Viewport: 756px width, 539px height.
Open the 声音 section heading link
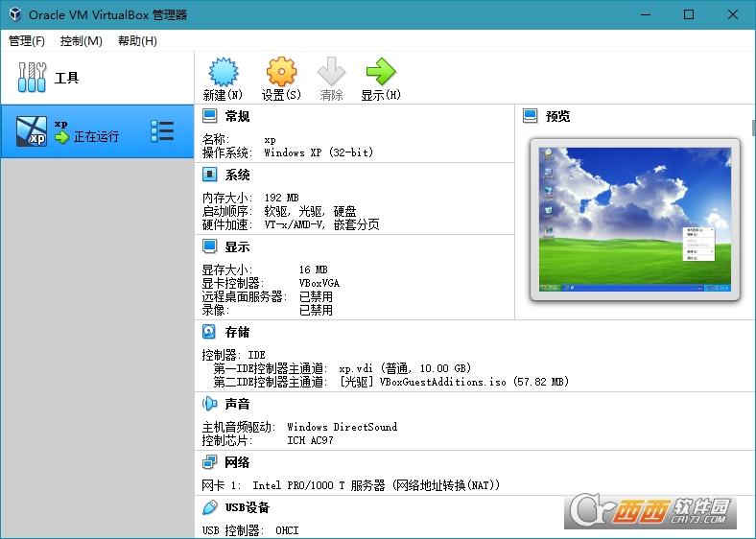tap(237, 404)
